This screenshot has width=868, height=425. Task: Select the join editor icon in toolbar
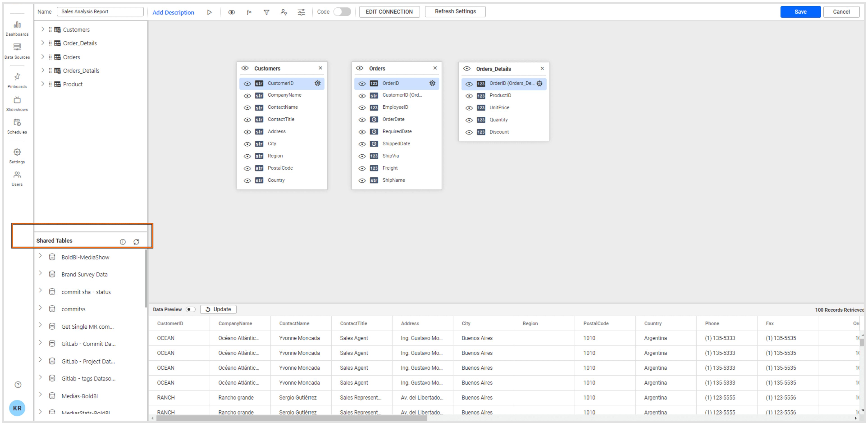[x=231, y=11]
